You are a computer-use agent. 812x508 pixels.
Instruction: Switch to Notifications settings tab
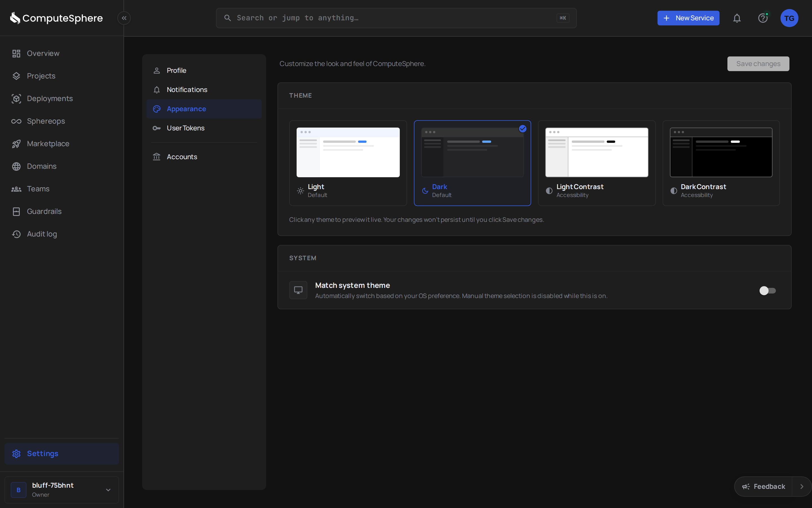(204, 90)
